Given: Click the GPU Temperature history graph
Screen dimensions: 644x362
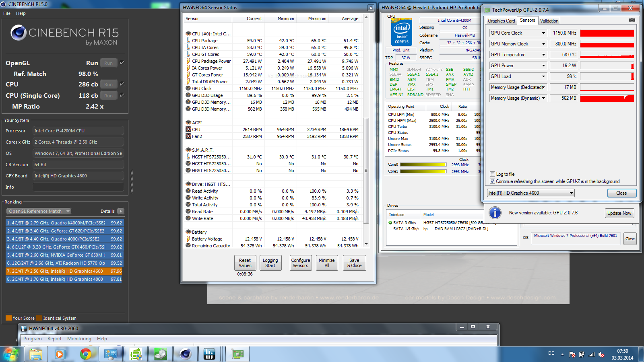Looking at the screenshot, I should click(x=607, y=55).
